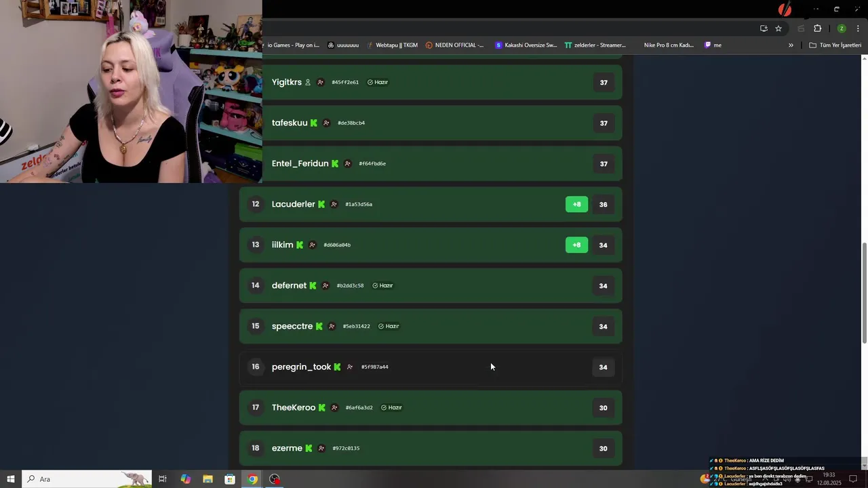
Task: Open the io Games bookmark
Action: [x=293, y=45]
